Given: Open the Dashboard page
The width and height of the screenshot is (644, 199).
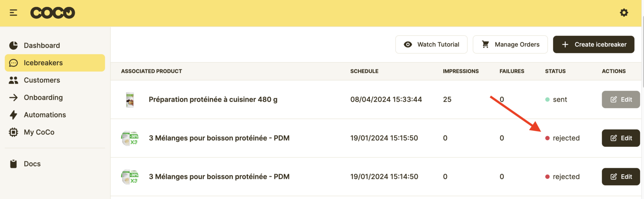Looking at the screenshot, I should point(41,45).
